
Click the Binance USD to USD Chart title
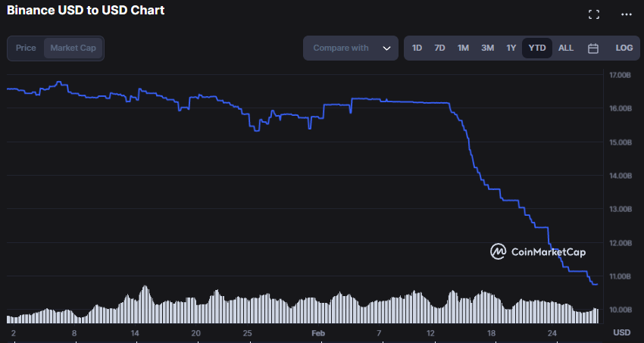tap(86, 11)
